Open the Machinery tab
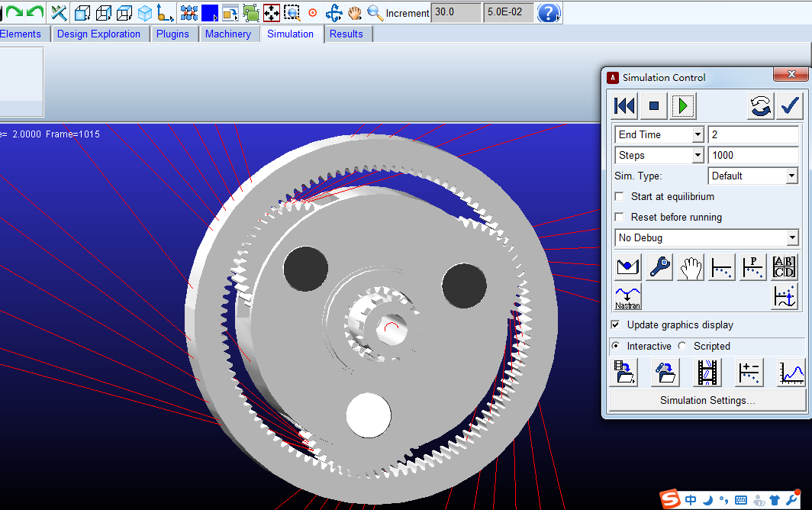Screen dimensions: 812x510 pos(227,34)
